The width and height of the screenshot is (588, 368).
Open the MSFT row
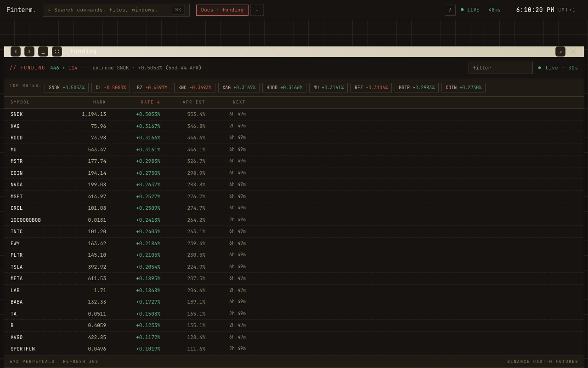pos(294,196)
